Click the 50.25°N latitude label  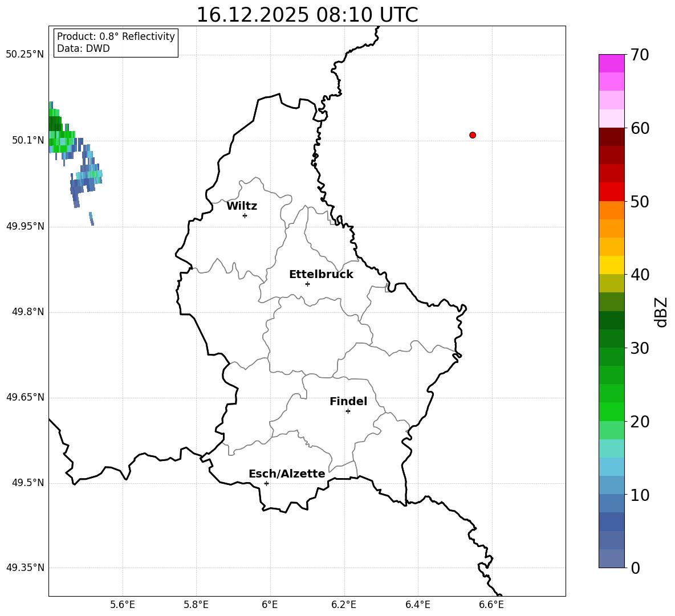pyautogui.click(x=25, y=55)
